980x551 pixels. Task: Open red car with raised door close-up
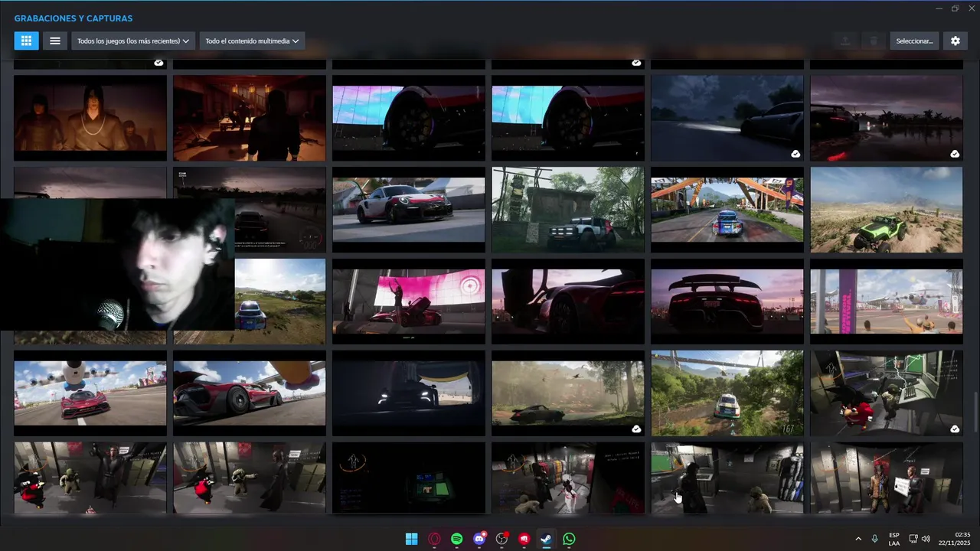click(568, 302)
